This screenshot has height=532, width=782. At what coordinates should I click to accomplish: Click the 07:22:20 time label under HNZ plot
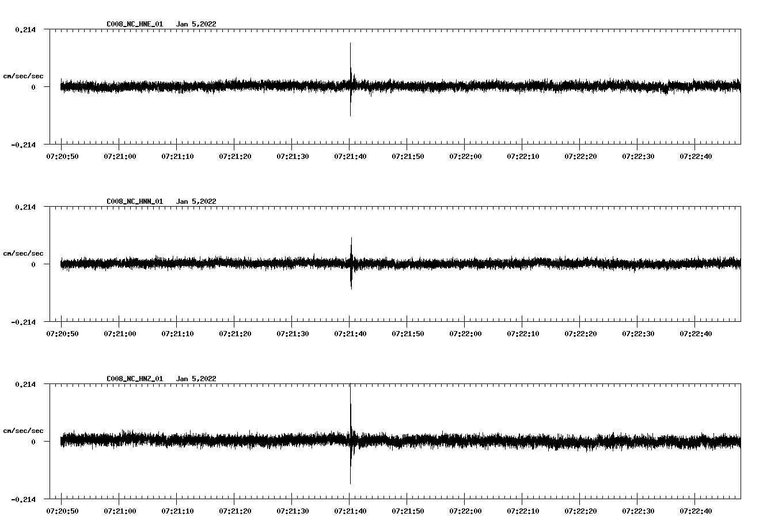[580, 511]
